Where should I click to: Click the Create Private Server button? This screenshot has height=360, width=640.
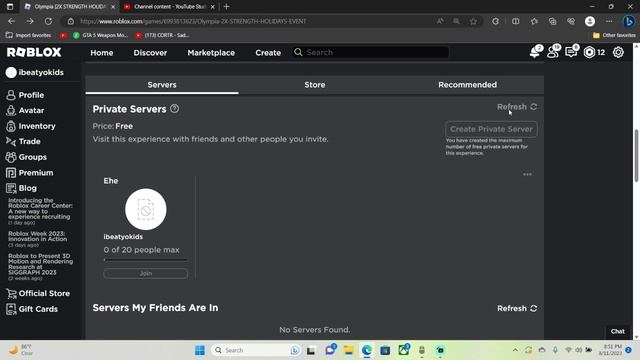491,129
